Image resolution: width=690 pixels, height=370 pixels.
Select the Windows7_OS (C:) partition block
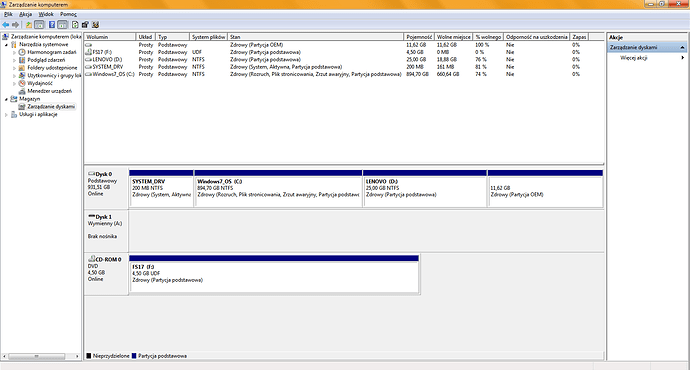point(278,188)
